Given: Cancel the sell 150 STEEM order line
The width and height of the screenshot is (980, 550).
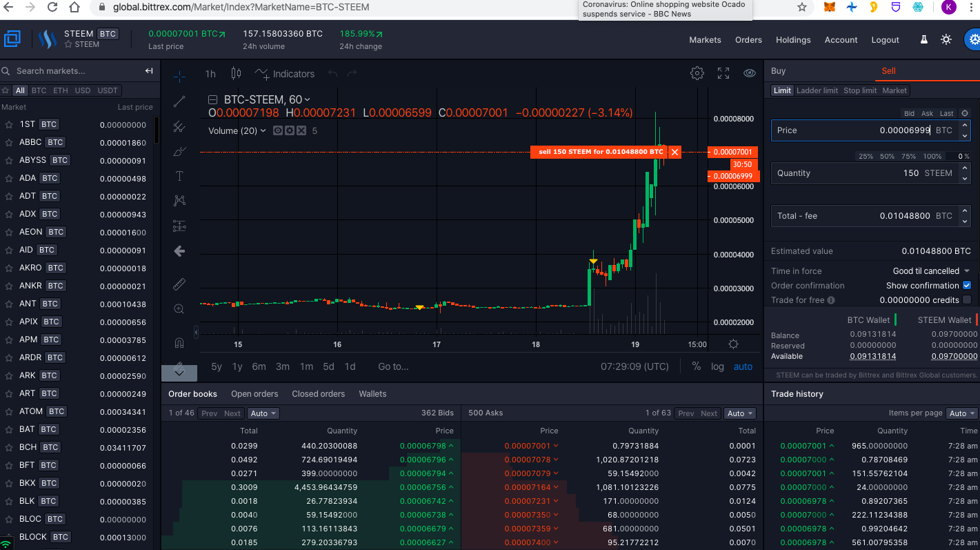Looking at the screenshot, I should coord(674,152).
